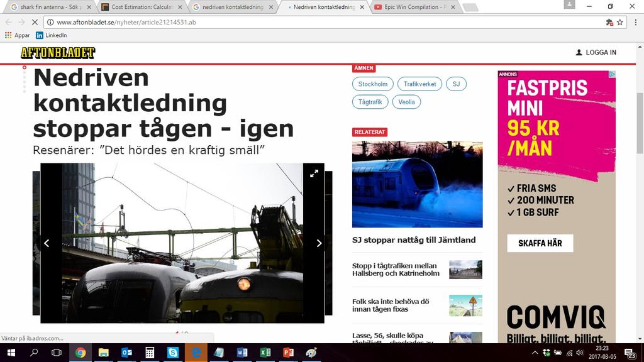
Task: Read 'Stopp i tågtrafiken mellan Hallsberg och Katrineholm'
Action: click(396, 270)
